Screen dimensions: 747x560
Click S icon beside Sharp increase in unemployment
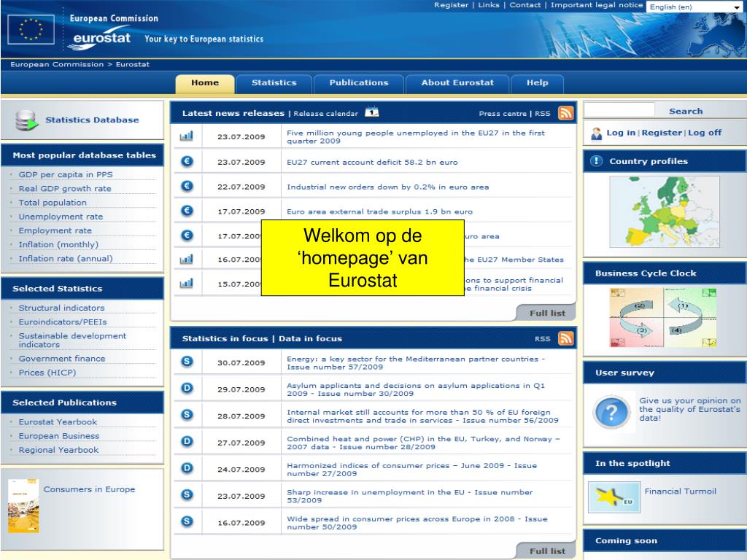pos(187,495)
